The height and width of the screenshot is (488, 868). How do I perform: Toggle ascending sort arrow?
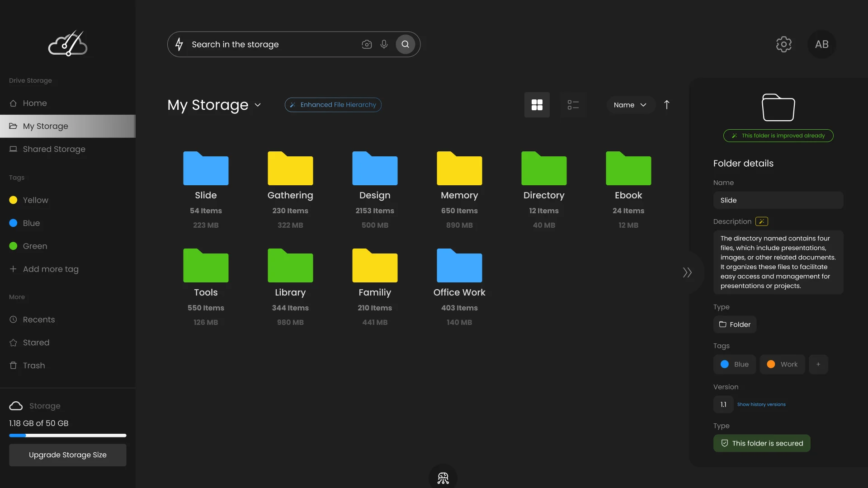click(666, 105)
